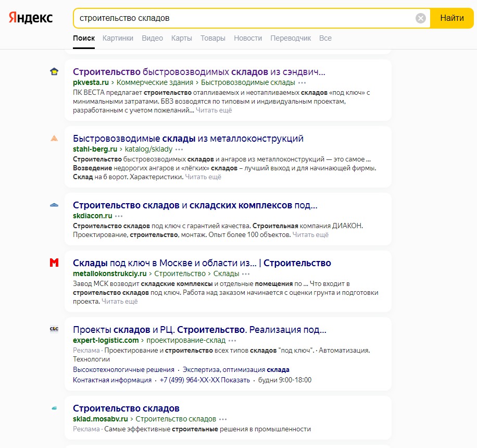Open the sklad.mosabv.ru Строительство складов title

(126, 408)
